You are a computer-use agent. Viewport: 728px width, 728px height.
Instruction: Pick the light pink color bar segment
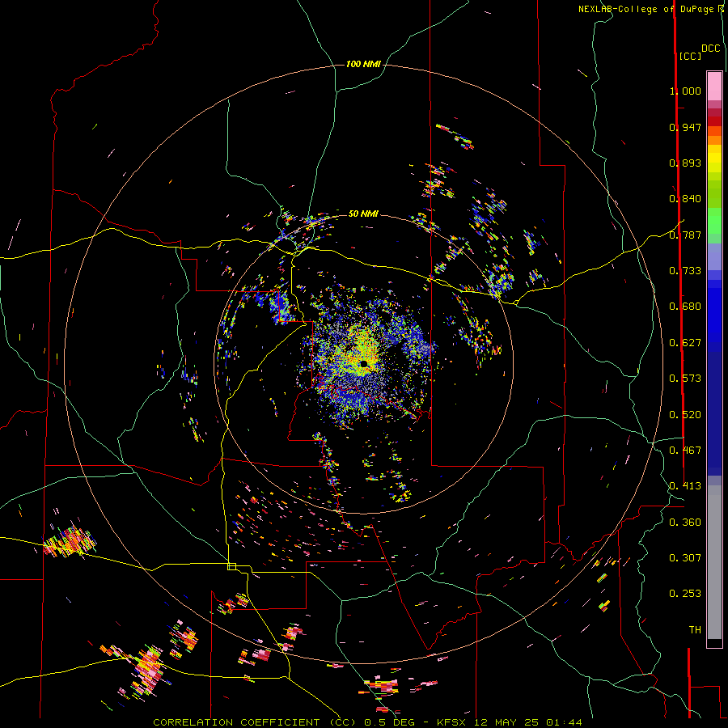714,87
